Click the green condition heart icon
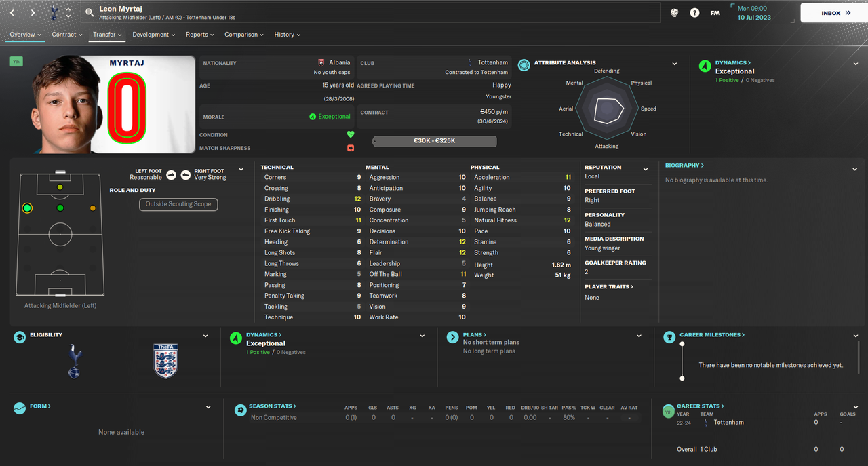This screenshot has height=466, width=868. coord(351,134)
